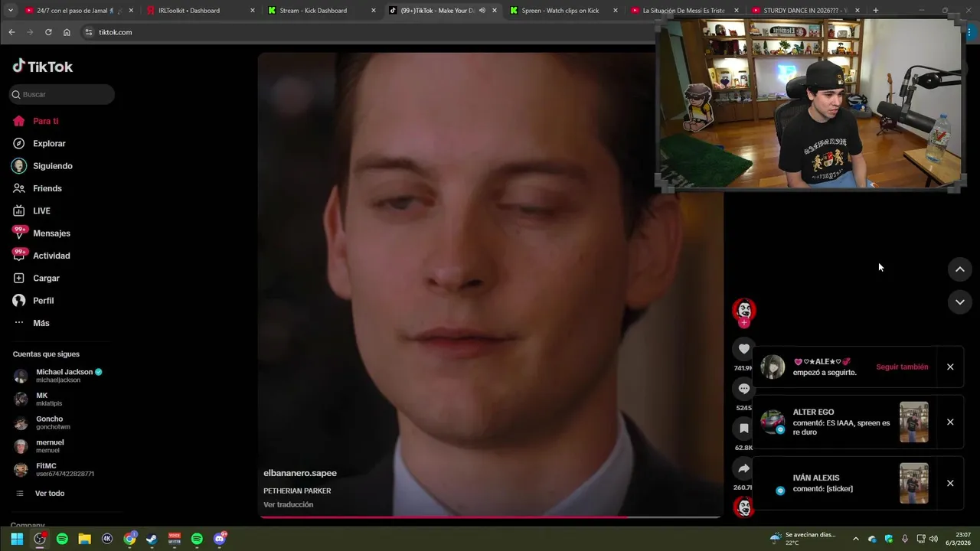Open Michael Jackson's followed account

click(57, 375)
